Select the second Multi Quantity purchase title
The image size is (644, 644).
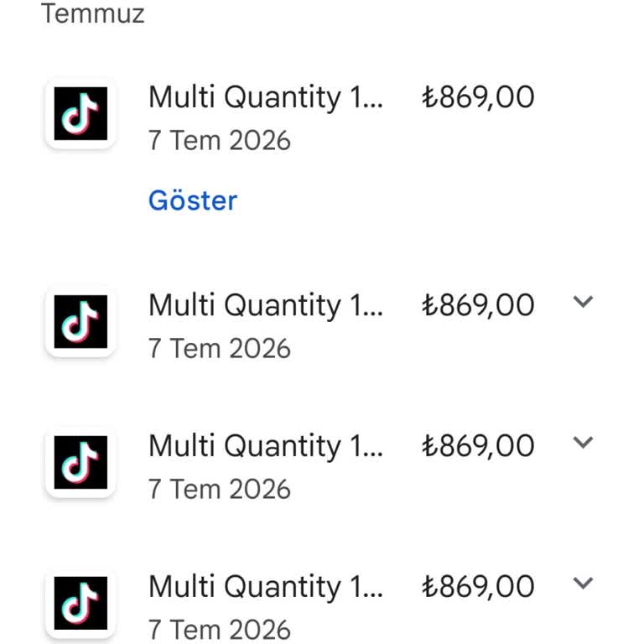[x=266, y=305]
